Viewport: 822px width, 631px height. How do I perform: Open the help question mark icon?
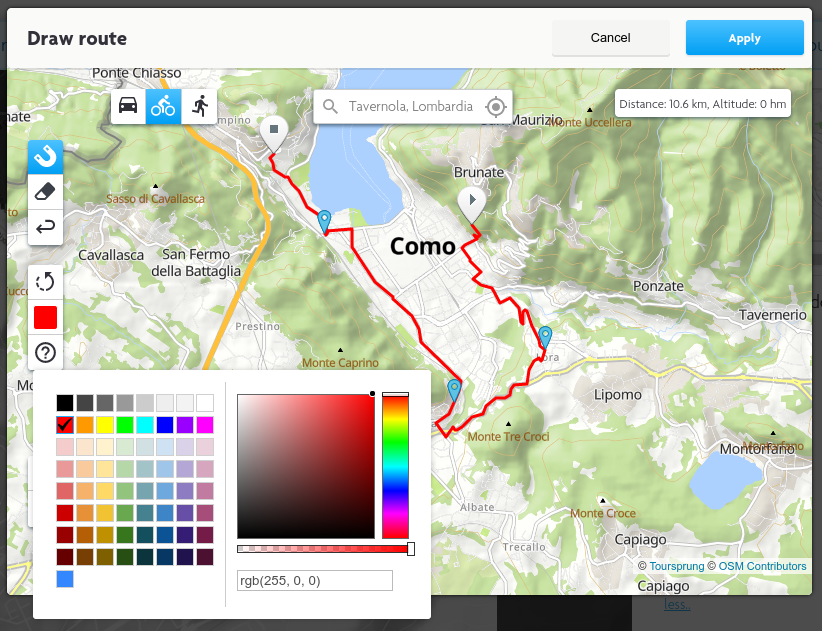[x=45, y=352]
